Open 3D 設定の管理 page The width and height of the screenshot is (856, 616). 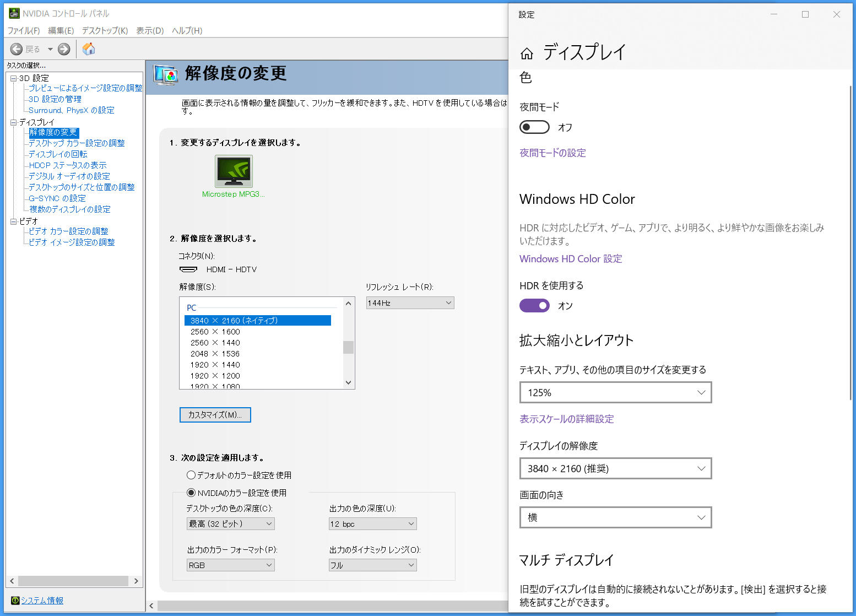55,99
